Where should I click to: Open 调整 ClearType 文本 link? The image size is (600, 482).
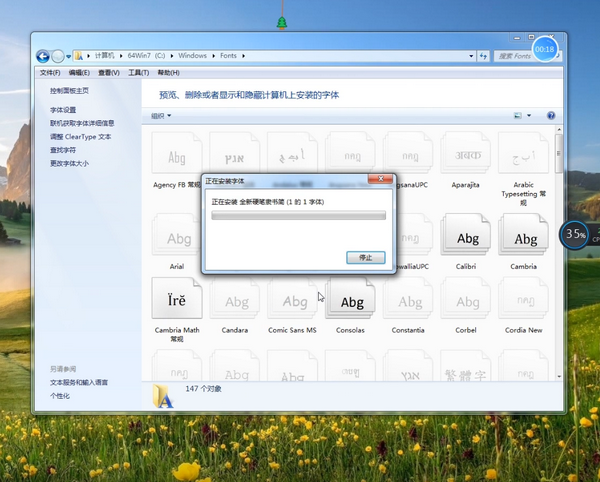81,137
